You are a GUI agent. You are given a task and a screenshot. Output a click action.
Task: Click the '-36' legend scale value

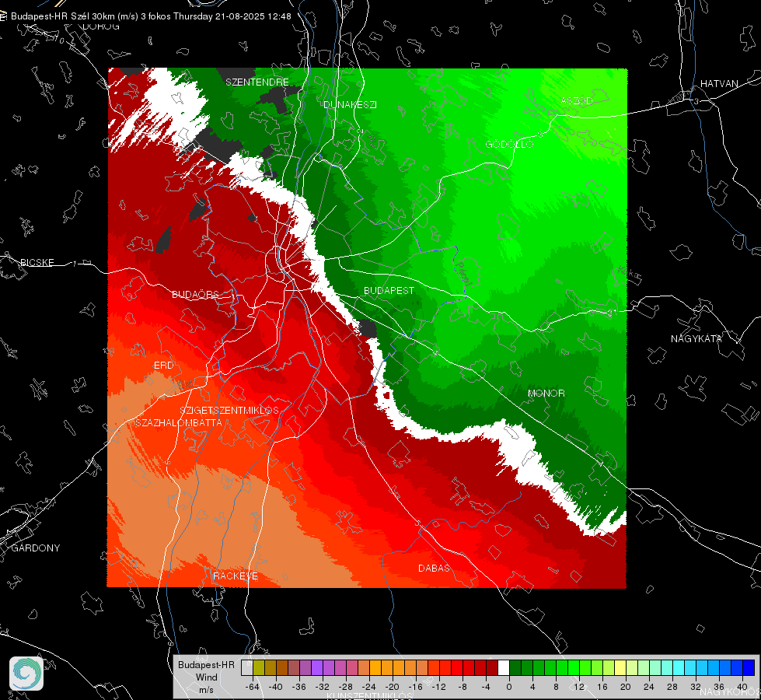(298, 687)
